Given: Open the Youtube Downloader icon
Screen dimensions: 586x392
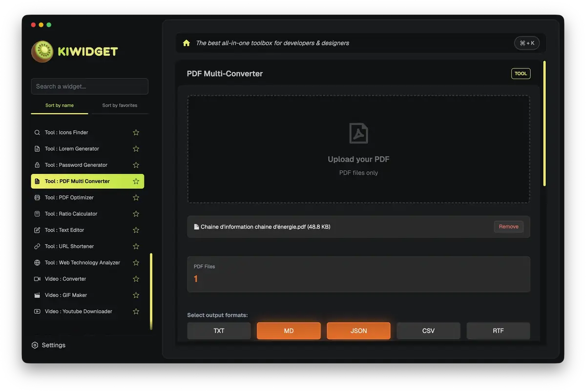Looking at the screenshot, I should click(x=37, y=311).
